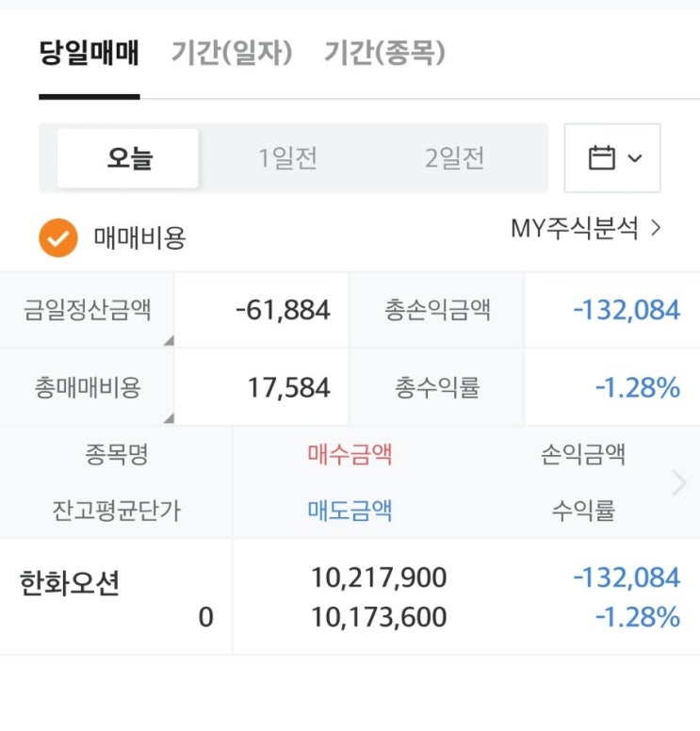Open the calendar date picker icon

point(601,157)
